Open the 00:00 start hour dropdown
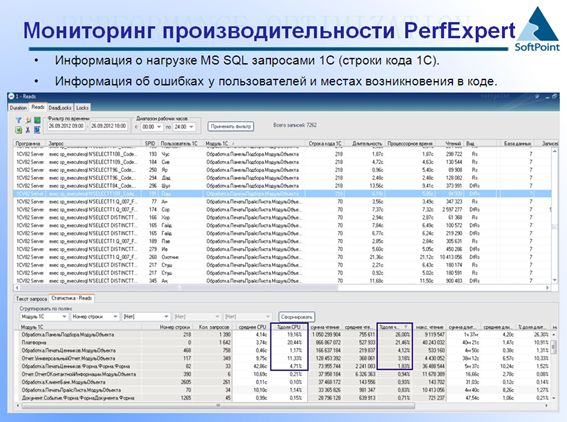 [159, 127]
